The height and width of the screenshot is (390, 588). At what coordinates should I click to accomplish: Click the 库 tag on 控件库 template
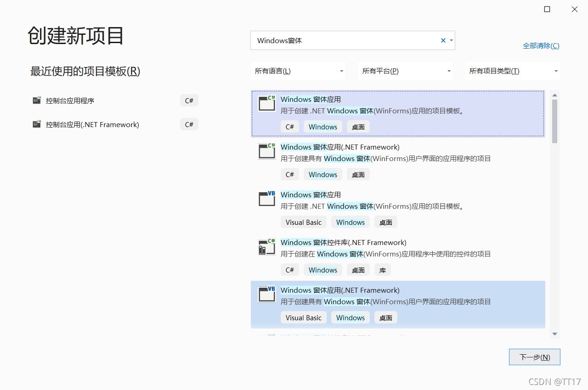[383, 270]
